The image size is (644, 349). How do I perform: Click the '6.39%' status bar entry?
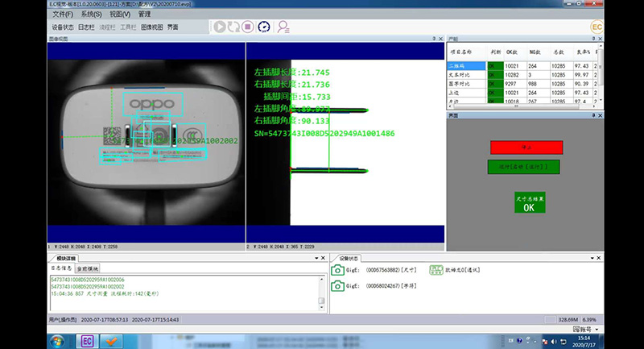(x=589, y=319)
